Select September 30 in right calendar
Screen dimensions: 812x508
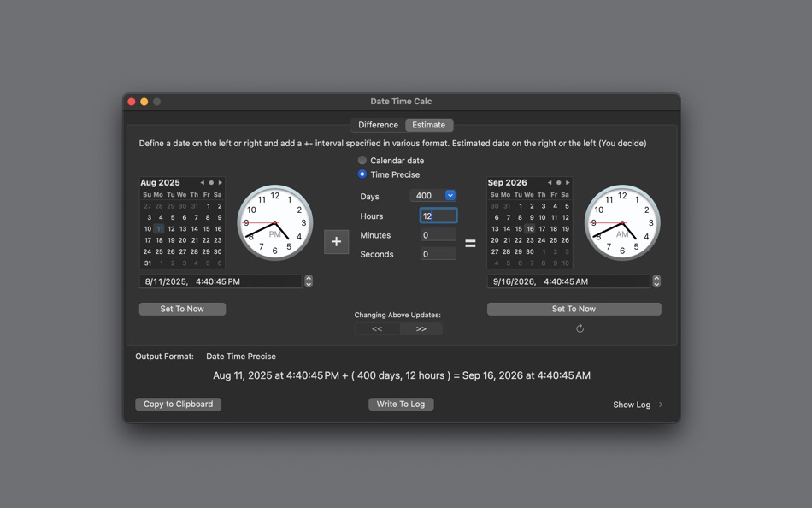click(x=530, y=251)
